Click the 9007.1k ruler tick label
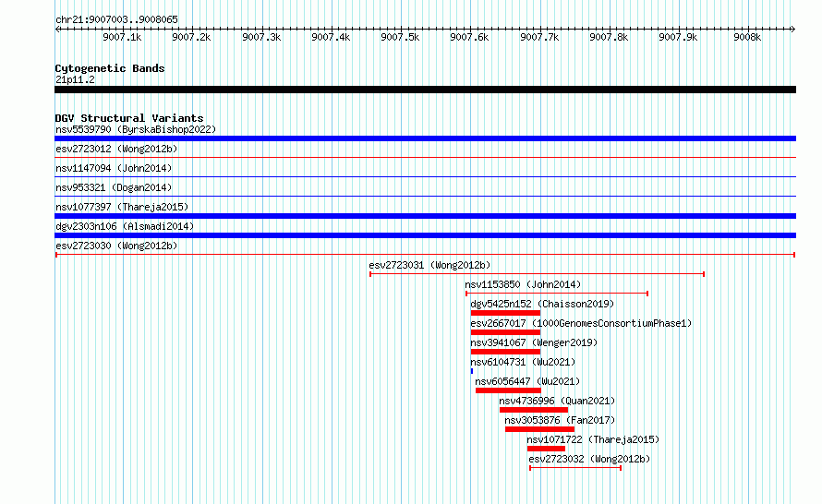Screen dimensions: 822x504 tap(122, 37)
